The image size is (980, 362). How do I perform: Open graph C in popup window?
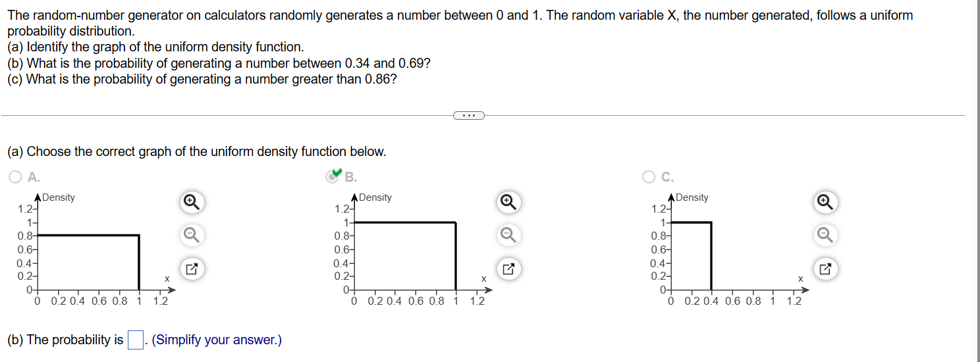click(x=825, y=269)
